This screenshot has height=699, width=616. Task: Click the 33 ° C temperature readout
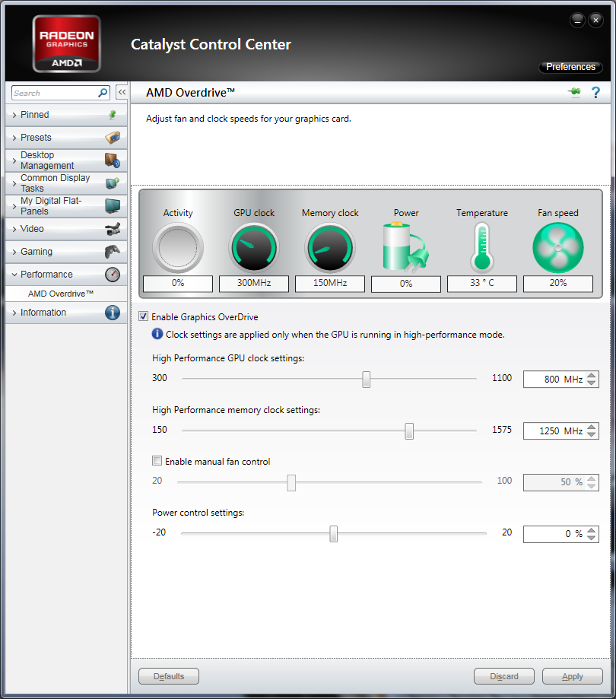[x=482, y=284]
